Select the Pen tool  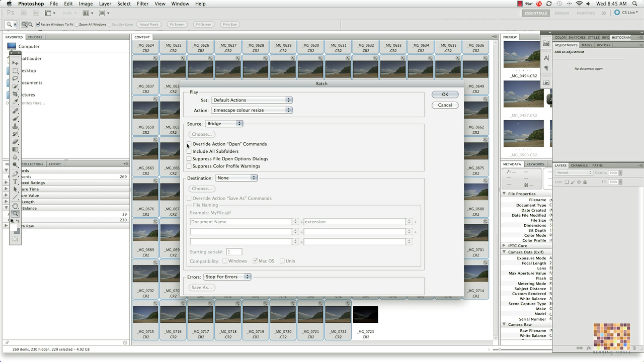click(16, 174)
